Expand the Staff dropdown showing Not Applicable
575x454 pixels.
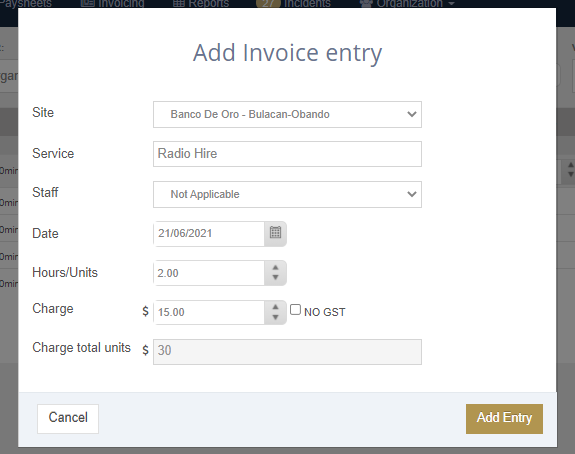point(287,194)
